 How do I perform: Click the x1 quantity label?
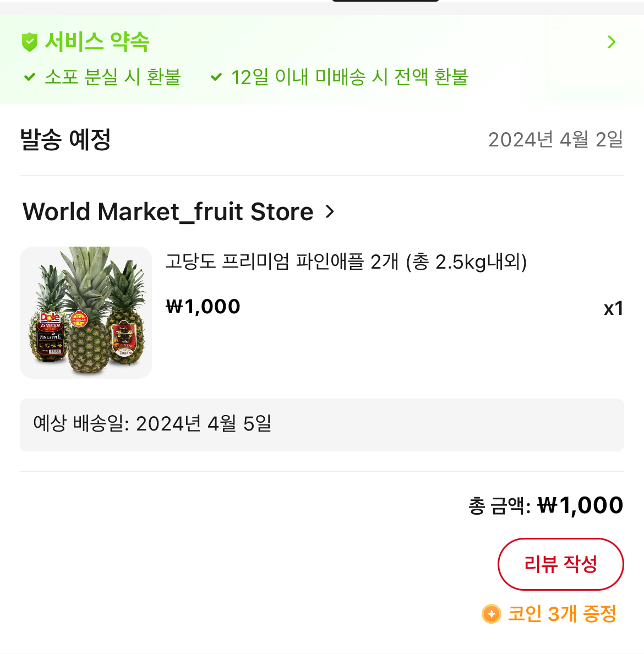tap(613, 309)
